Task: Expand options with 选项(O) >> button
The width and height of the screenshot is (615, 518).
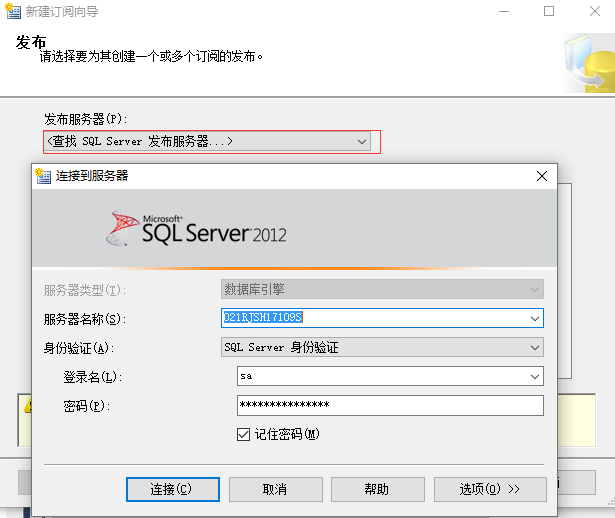Action: coord(490,489)
